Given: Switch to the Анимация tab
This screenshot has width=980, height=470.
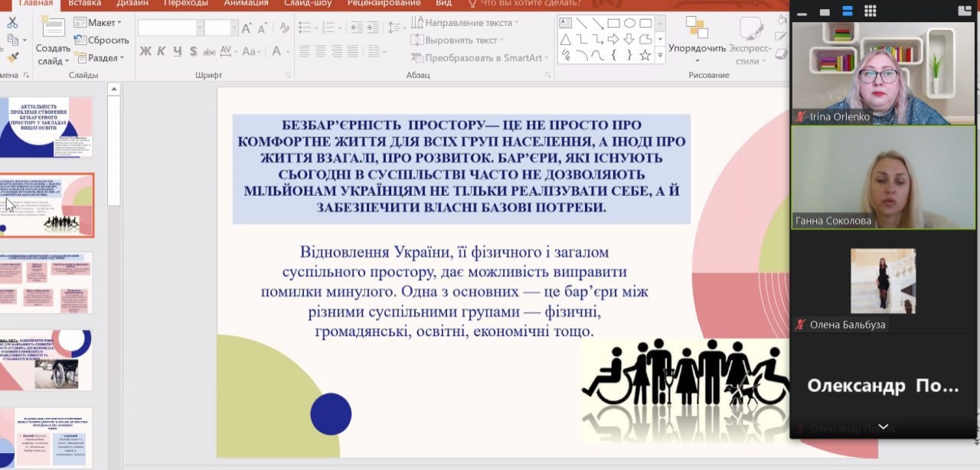Looking at the screenshot, I should coord(247,3).
